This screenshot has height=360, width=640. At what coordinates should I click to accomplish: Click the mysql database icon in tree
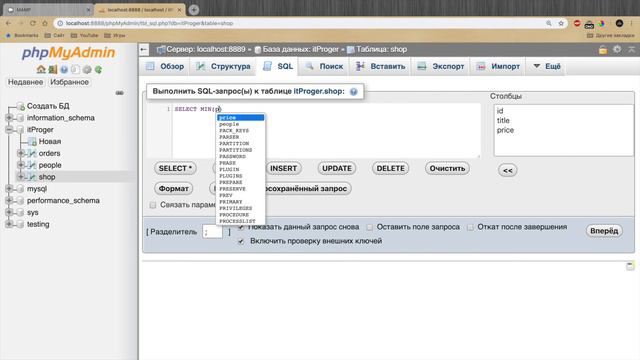20,189
